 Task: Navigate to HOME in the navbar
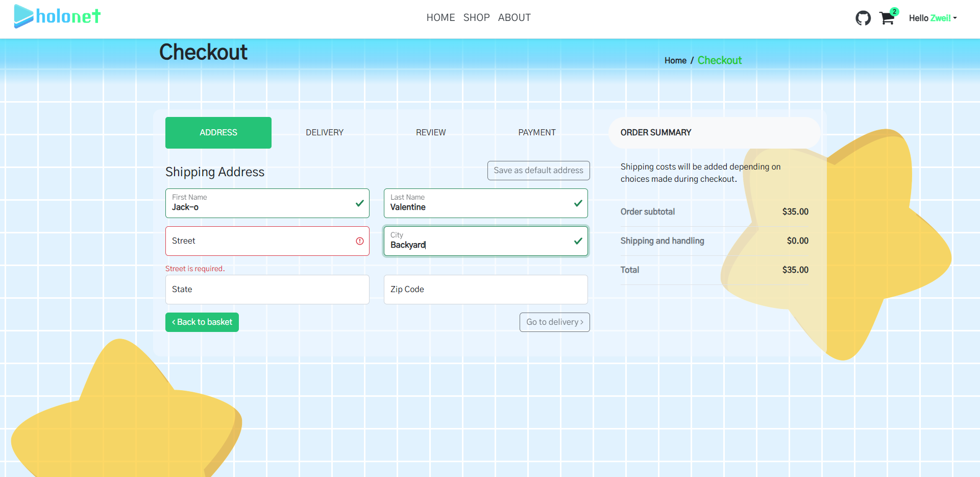click(x=440, y=17)
